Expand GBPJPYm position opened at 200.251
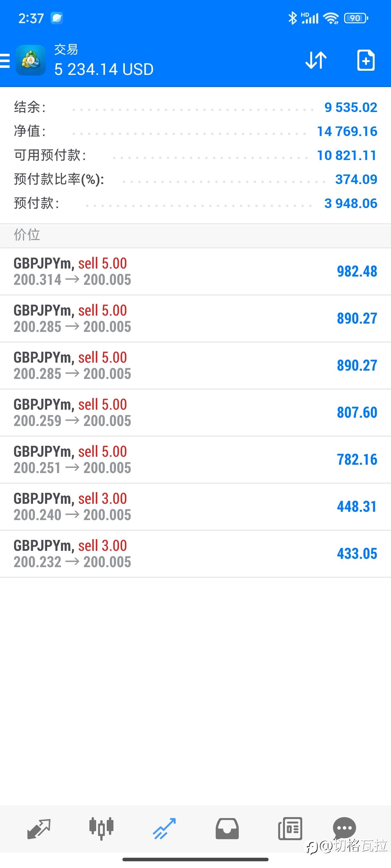 click(195, 460)
